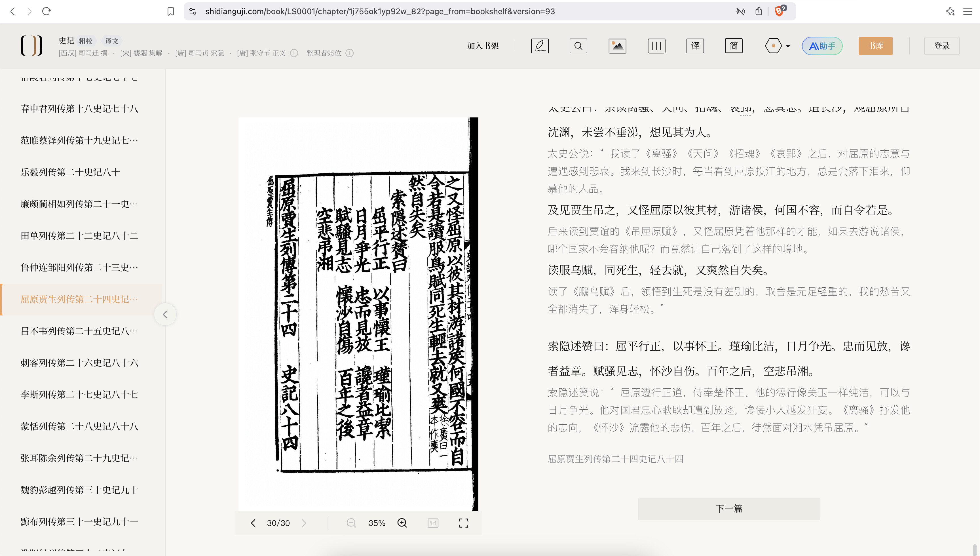
Task: Zoom in on the scanned page
Action: (402, 523)
